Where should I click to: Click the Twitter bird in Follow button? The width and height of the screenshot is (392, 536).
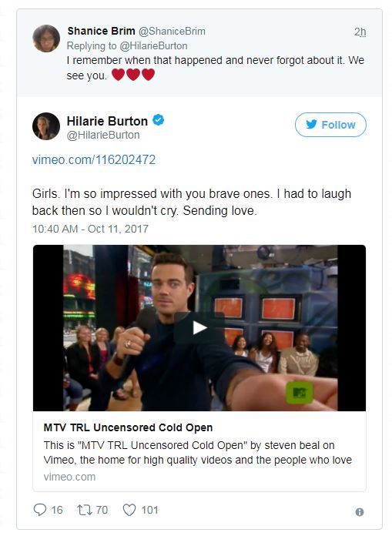[x=311, y=125]
